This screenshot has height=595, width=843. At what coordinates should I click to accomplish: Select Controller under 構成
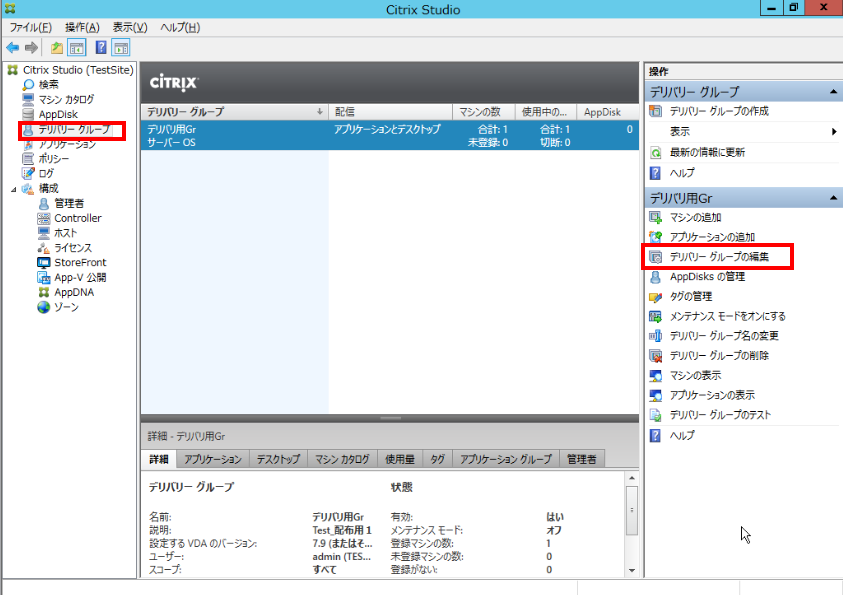point(77,218)
